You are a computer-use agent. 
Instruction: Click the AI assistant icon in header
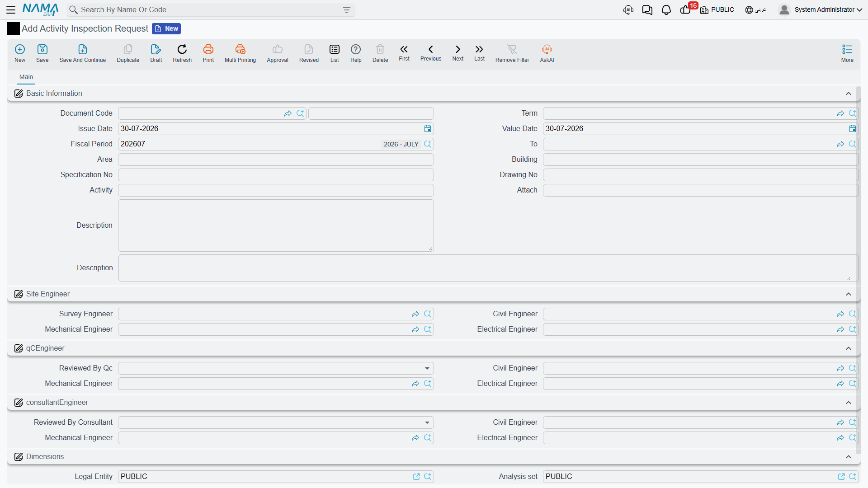[x=628, y=10]
